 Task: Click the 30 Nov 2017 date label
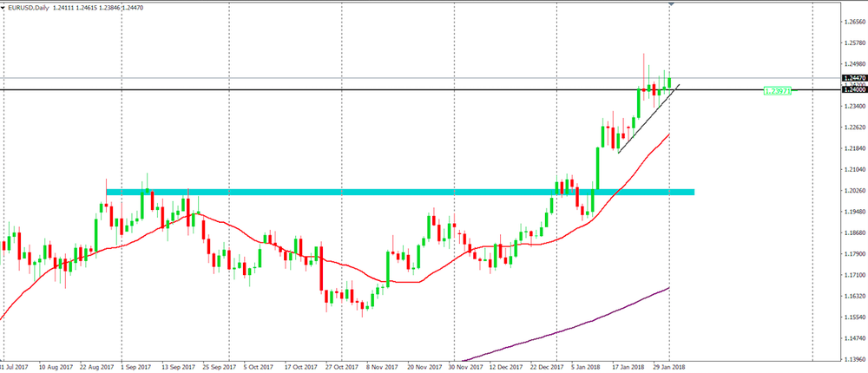[465, 367]
